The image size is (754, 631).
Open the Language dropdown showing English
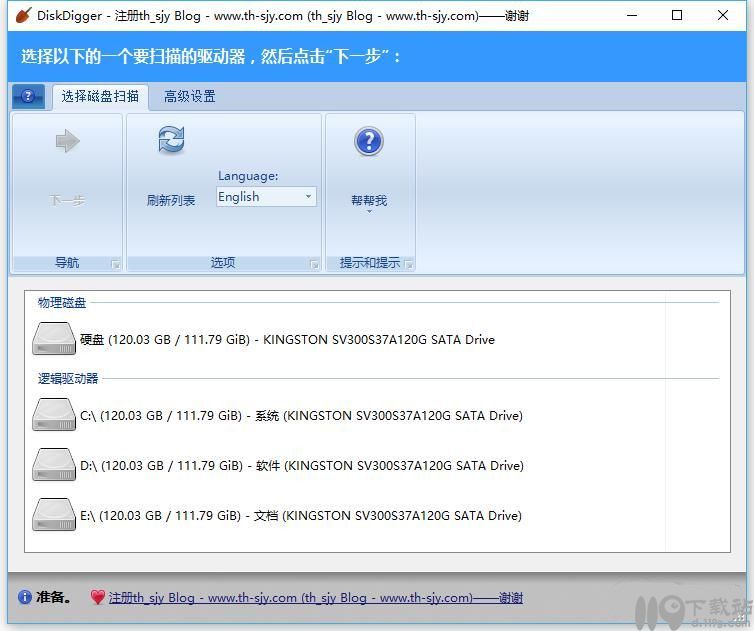click(266, 197)
